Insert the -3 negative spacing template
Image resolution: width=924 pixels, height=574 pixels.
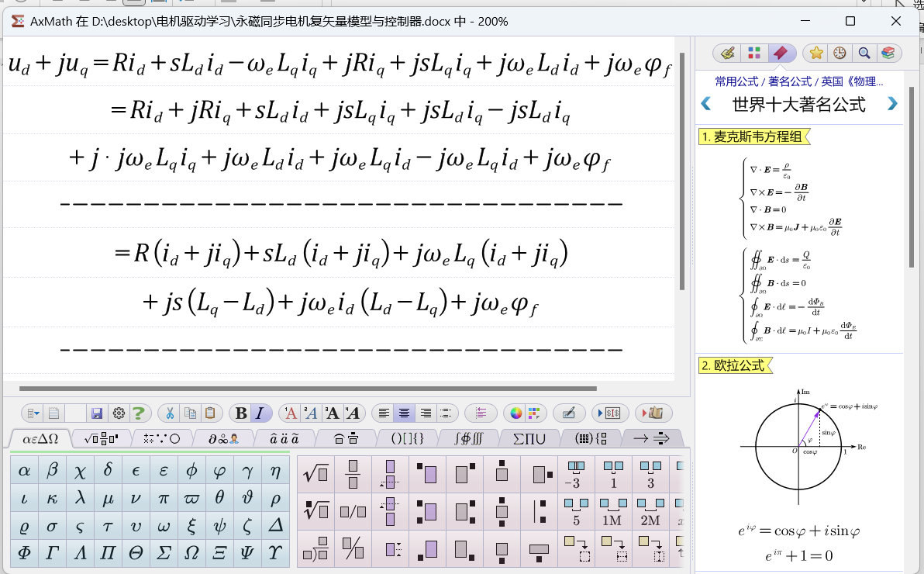[575, 474]
